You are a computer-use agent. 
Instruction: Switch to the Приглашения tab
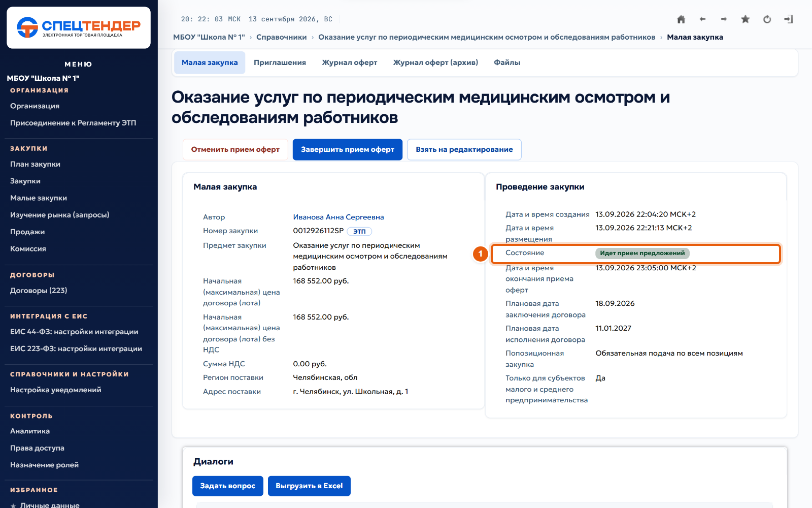280,62
